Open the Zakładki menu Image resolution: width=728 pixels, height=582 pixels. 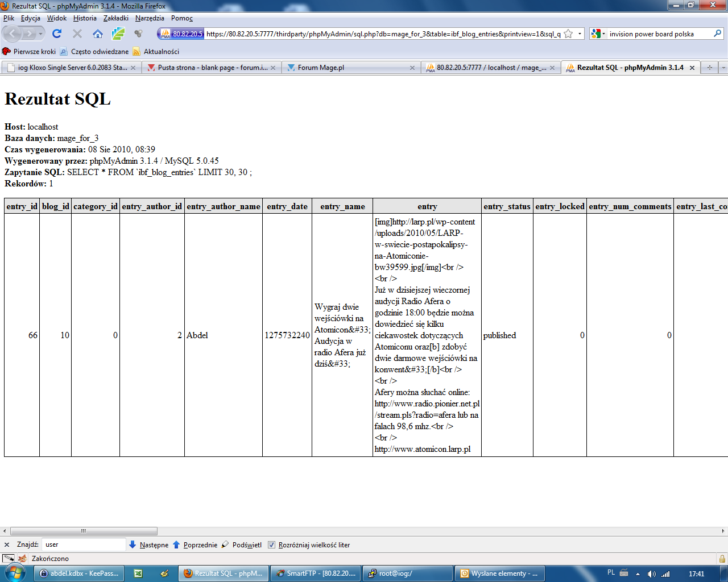pos(115,18)
